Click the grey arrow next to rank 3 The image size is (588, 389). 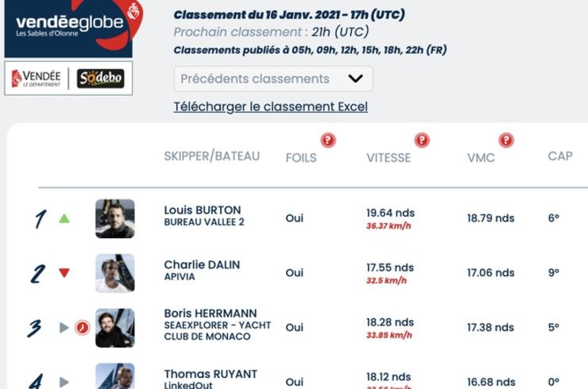[64, 328]
